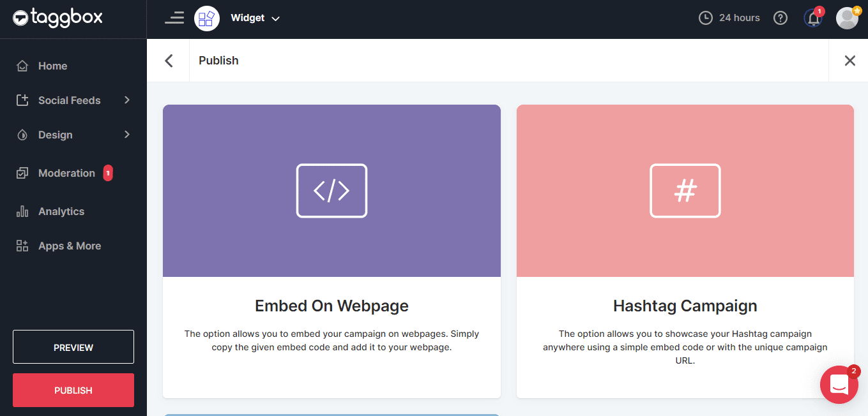Close the Publish panel
This screenshot has width=868, height=416.
(849, 61)
